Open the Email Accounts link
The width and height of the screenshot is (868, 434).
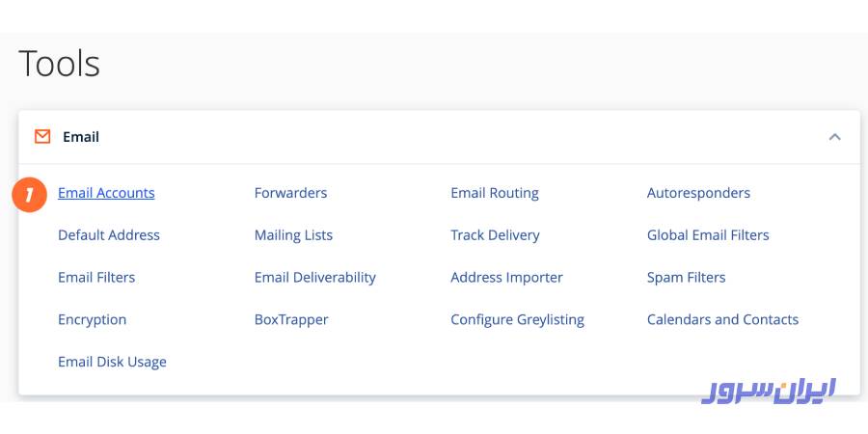[106, 193]
